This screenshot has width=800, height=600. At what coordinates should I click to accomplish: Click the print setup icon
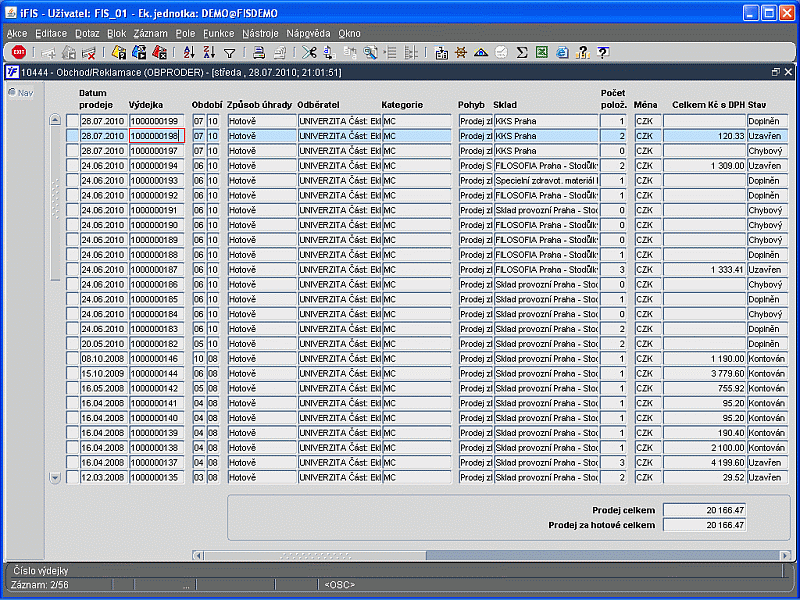[x=280, y=53]
